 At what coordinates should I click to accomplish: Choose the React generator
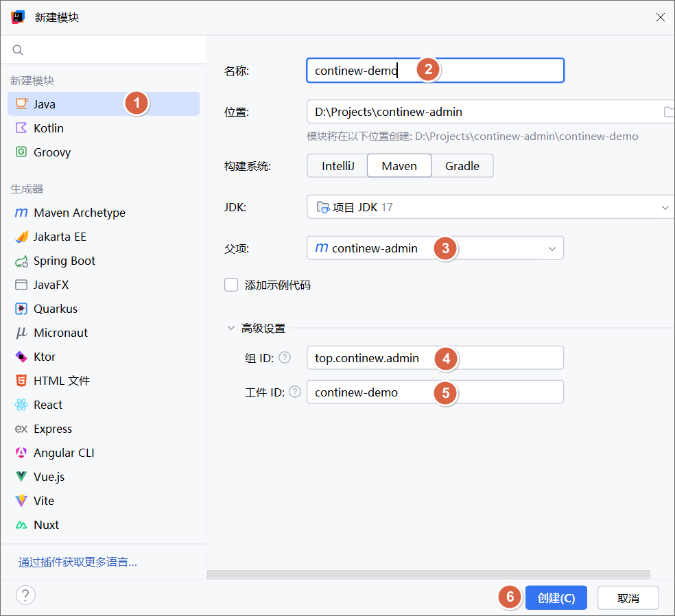pyautogui.click(x=104, y=405)
